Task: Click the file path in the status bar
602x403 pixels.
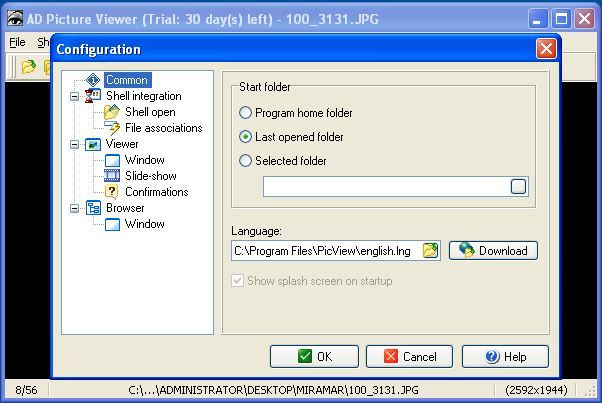Action: click(273, 390)
